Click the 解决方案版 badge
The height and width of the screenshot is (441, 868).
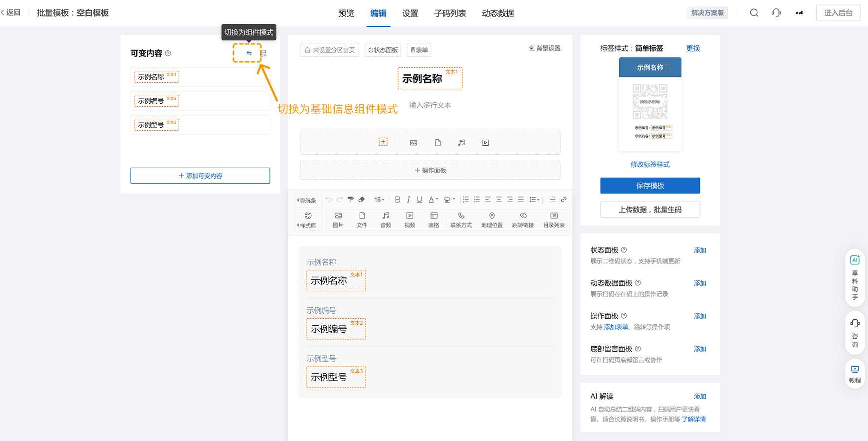(x=707, y=13)
